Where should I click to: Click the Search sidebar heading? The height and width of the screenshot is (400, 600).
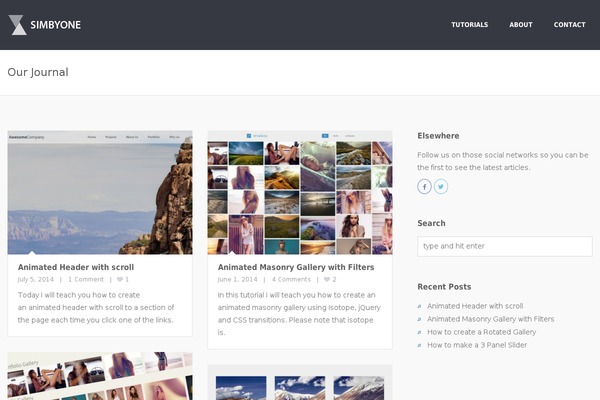point(431,223)
